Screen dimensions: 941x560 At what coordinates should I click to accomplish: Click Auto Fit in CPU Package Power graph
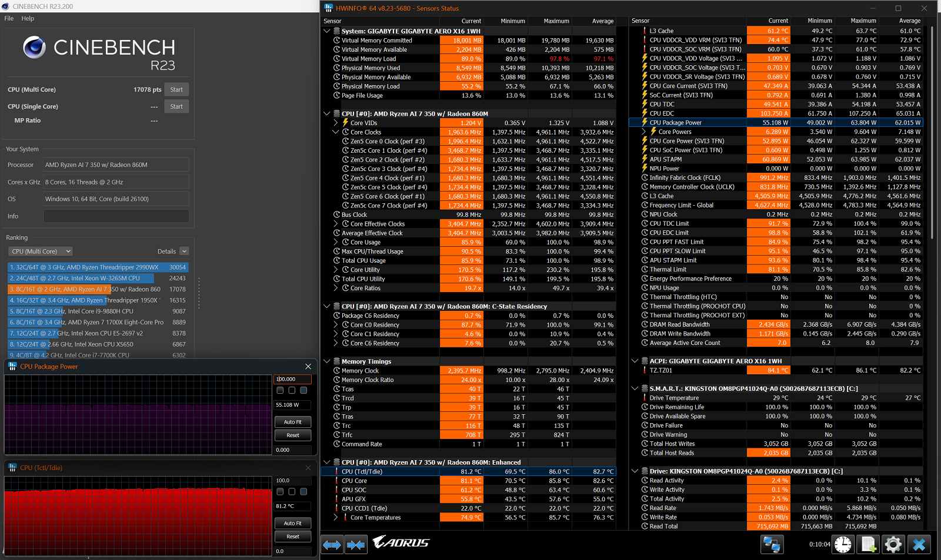293,422
